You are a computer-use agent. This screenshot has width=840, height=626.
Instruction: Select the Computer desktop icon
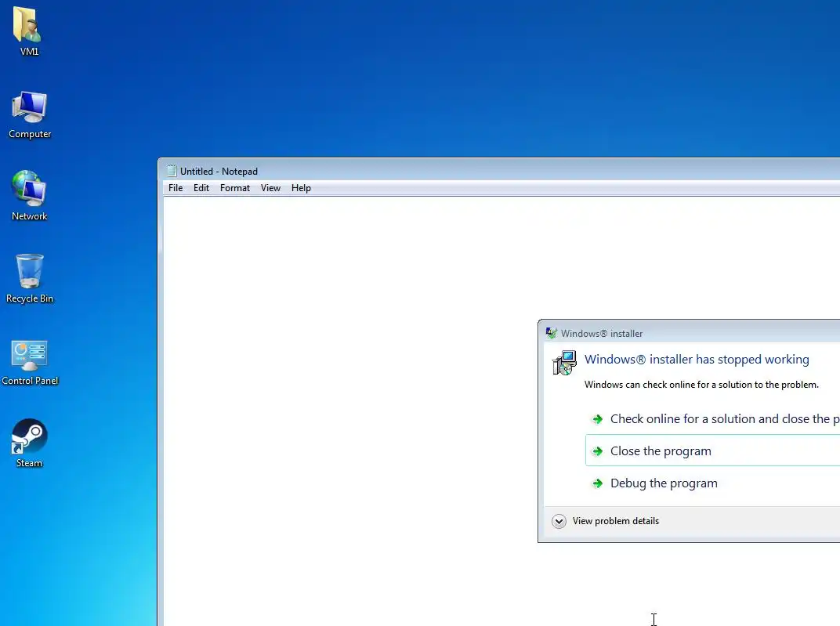[x=30, y=114]
